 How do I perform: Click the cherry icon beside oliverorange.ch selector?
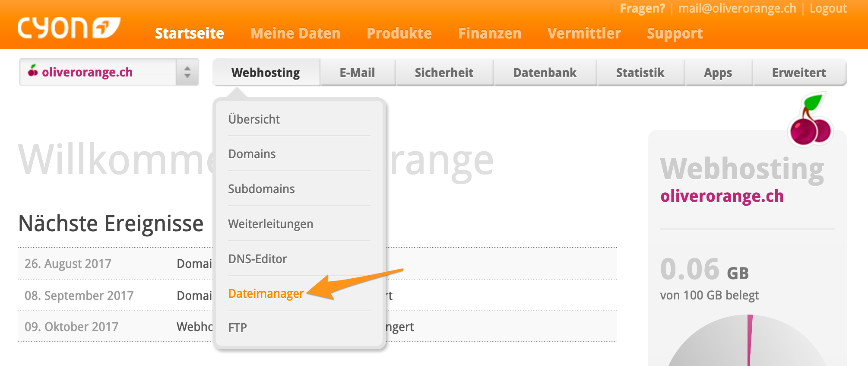(x=33, y=70)
